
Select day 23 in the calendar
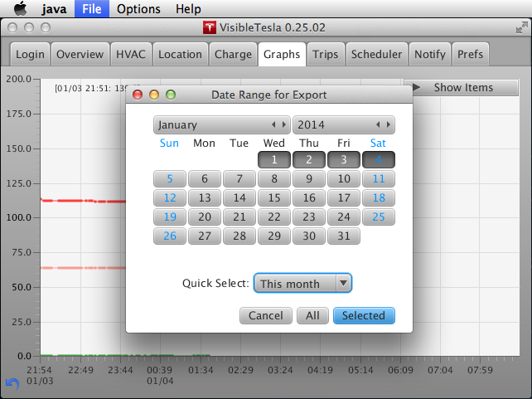tap(309, 217)
